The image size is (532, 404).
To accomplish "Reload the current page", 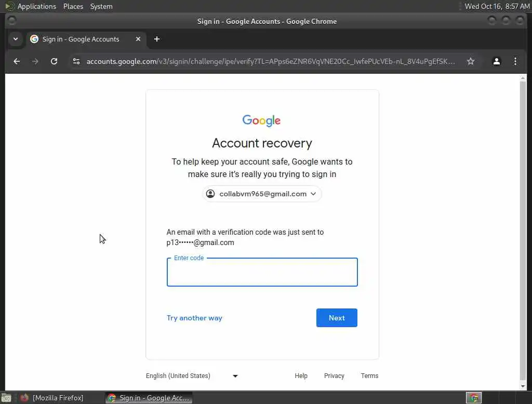I will pos(54,61).
